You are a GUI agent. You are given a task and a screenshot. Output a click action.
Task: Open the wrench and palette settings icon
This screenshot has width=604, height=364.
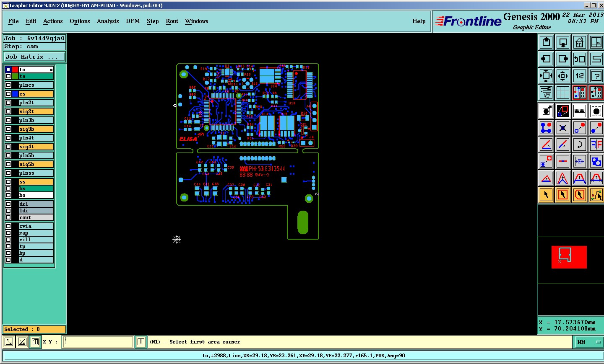pyautogui.click(x=546, y=93)
